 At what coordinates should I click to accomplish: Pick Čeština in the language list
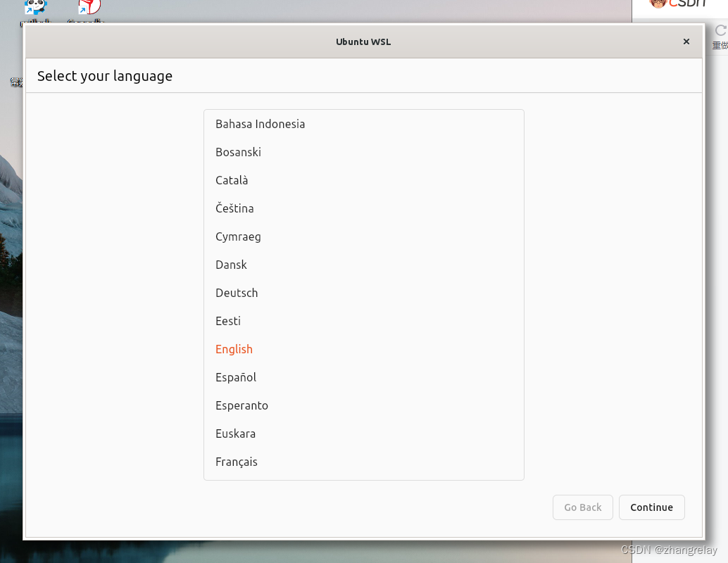[363, 208]
